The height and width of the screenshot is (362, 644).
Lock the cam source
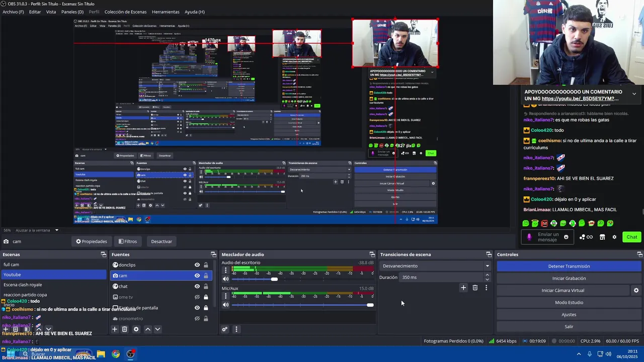pos(206,276)
